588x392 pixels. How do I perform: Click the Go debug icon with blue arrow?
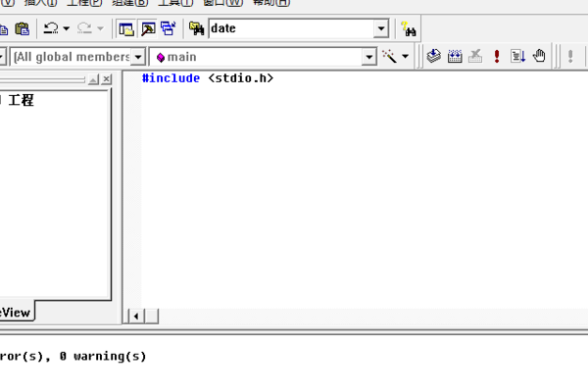tap(517, 56)
